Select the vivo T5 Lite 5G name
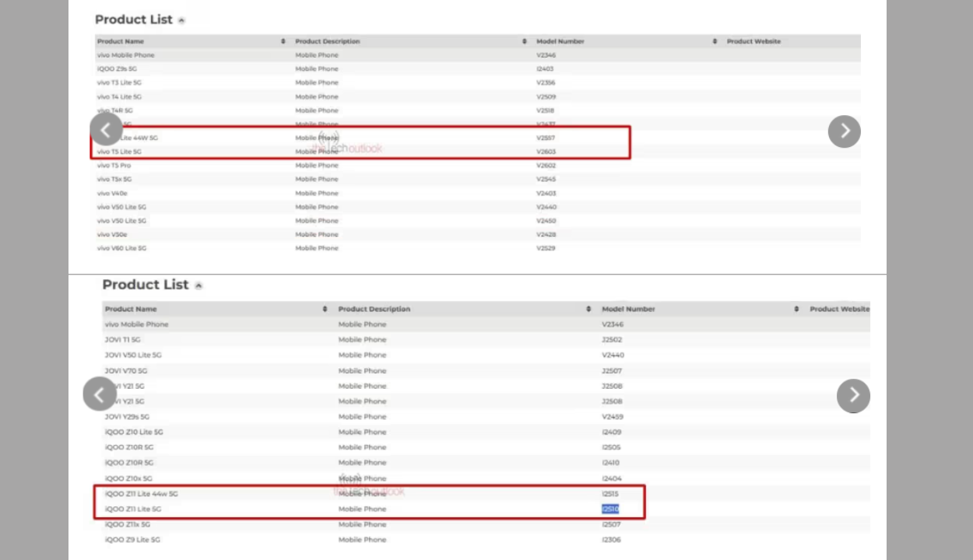The image size is (973, 560). click(119, 152)
